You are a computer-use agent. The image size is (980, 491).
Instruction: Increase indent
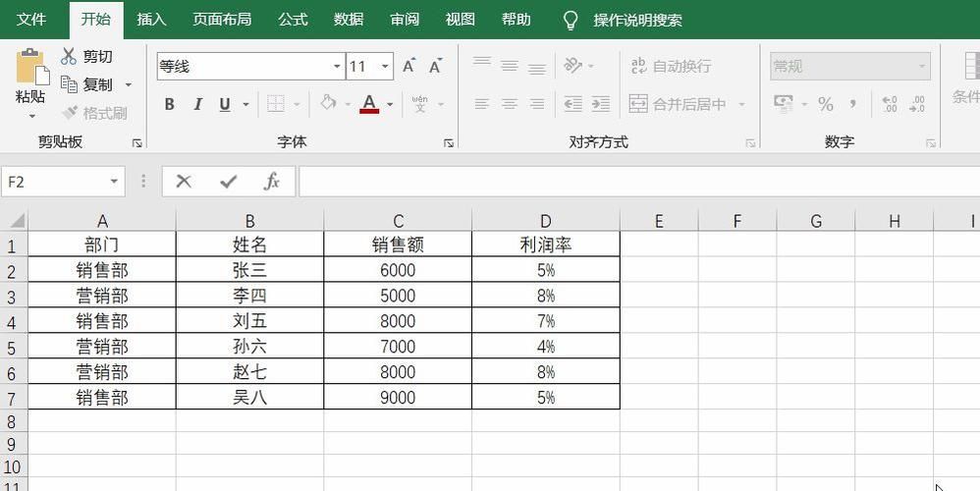click(x=601, y=104)
